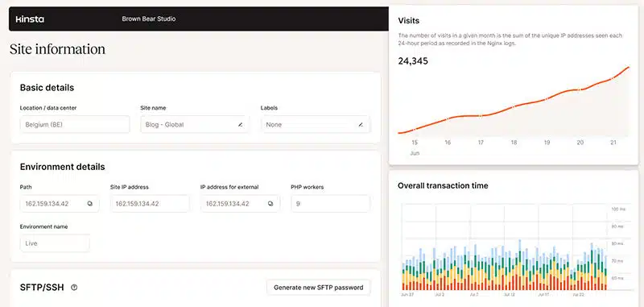
Task: Open Brown Bear Studio company name
Action: pyautogui.click(x=149, y=19)
